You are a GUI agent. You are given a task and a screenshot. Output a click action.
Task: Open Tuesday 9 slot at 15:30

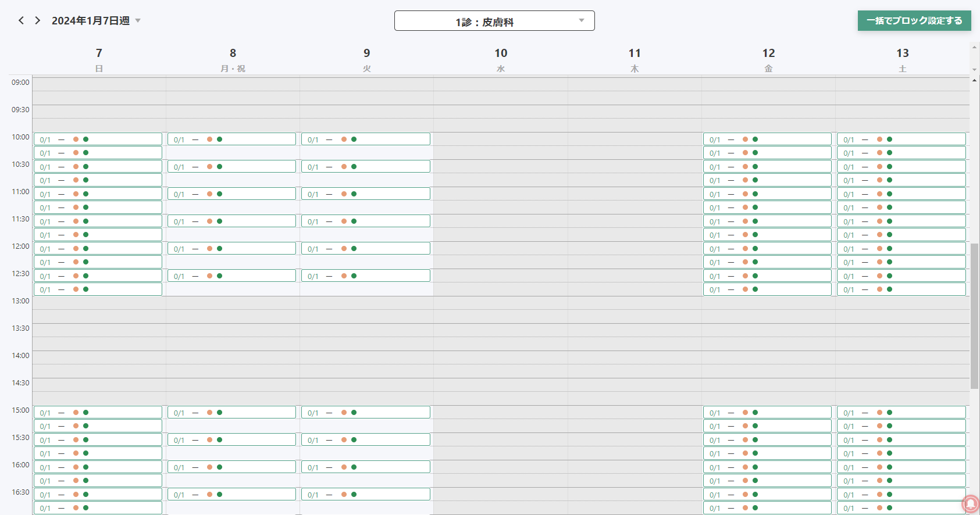click(x=366, y=439)
